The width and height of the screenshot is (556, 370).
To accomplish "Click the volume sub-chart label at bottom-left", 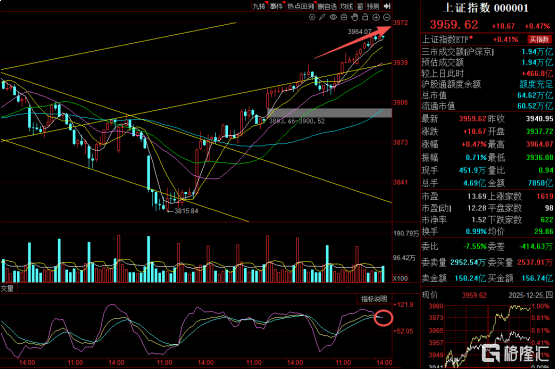I will point(7,288).
